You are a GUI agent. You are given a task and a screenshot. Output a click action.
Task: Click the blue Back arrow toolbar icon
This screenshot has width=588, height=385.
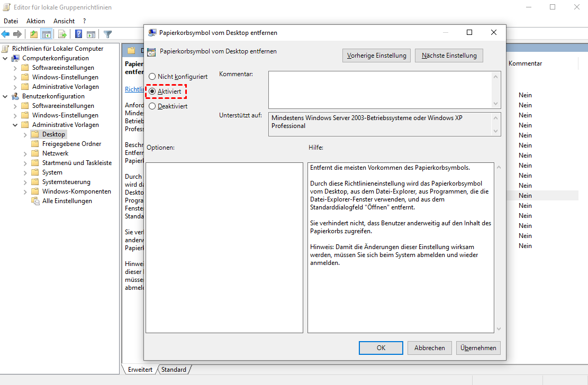tap(6, 34)
